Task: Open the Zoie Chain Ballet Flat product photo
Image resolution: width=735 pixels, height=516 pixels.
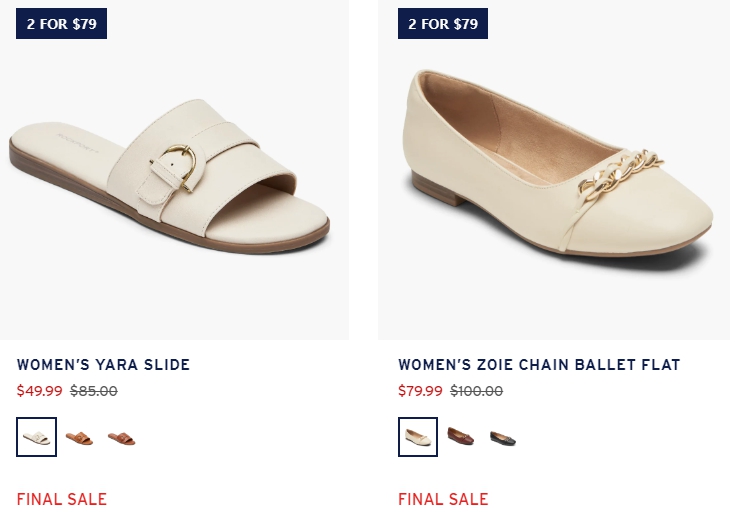Action: (x=554, y=170)
